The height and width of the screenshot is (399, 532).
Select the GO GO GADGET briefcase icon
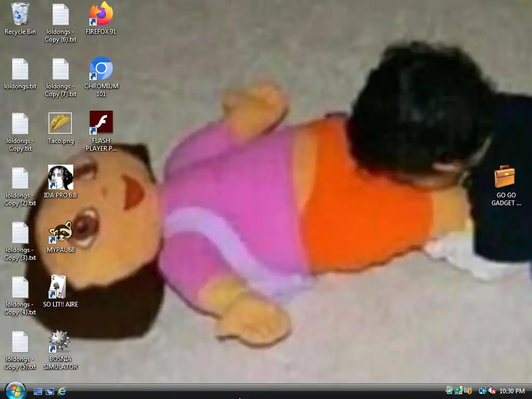[x=506, y=185]
